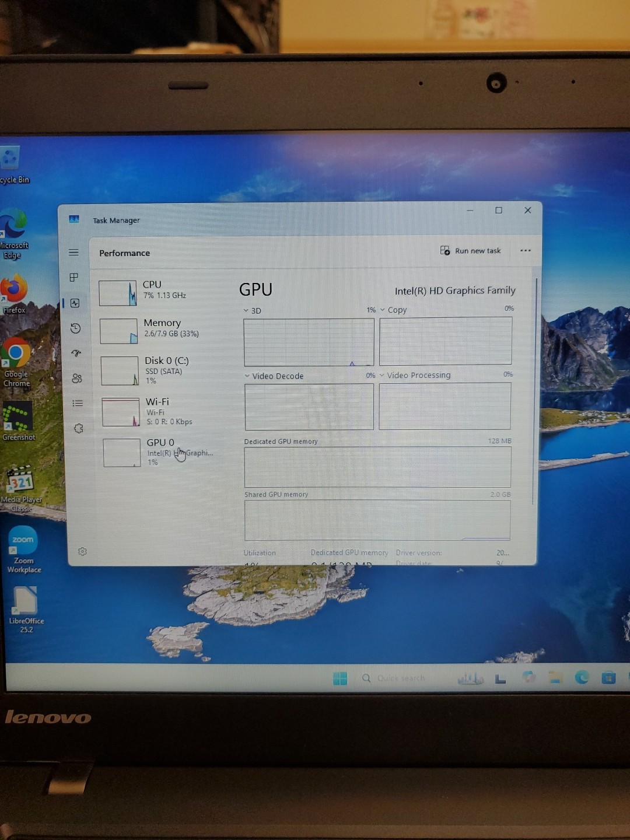Select the LibreOffice 25.2 desktop shortcut
This screenshot has width=630, height=840.
[26, 610]
